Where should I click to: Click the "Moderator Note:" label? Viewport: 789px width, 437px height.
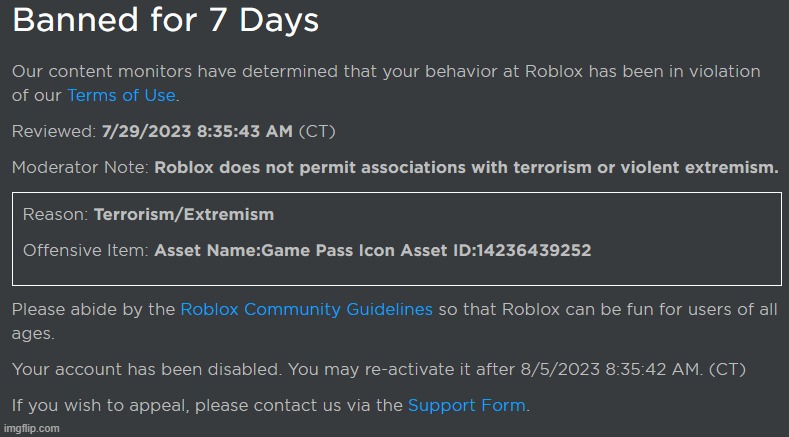[81, 168]
